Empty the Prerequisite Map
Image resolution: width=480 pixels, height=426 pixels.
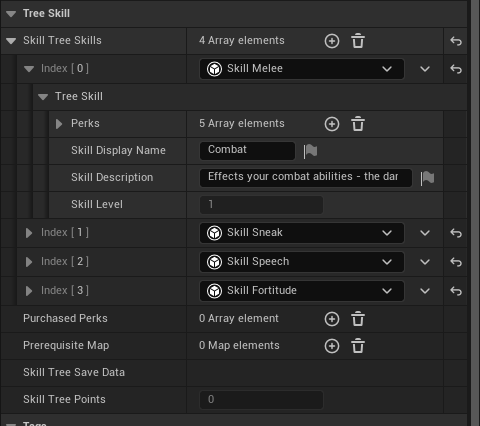358,346
